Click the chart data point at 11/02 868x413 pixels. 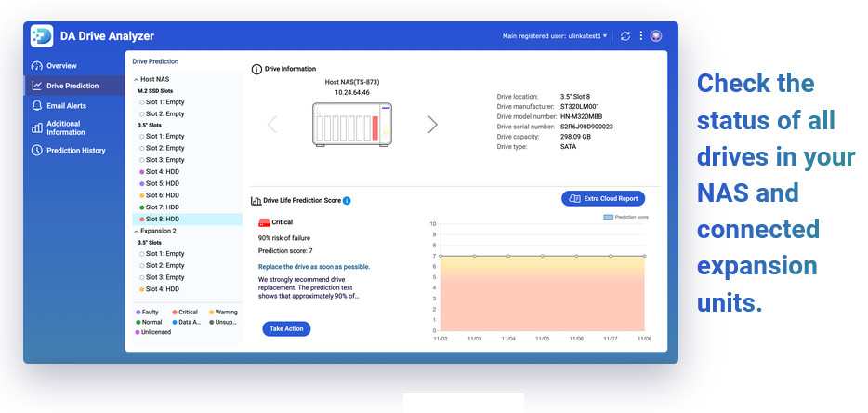click(x=441, y=256)
